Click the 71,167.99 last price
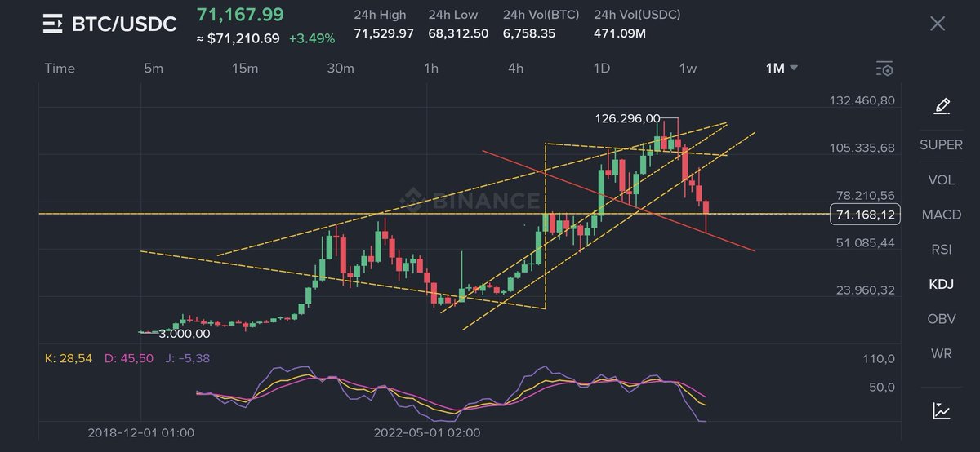980x452 pixels. 240,15
